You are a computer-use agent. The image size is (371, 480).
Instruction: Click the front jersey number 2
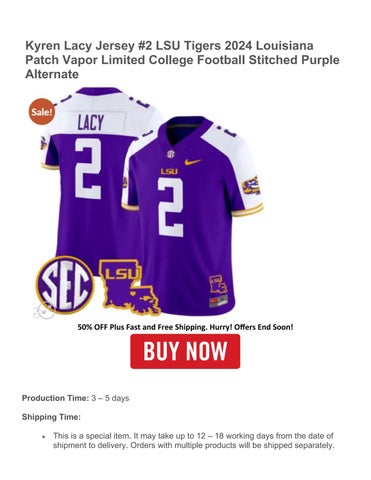[x=170, y=207]
